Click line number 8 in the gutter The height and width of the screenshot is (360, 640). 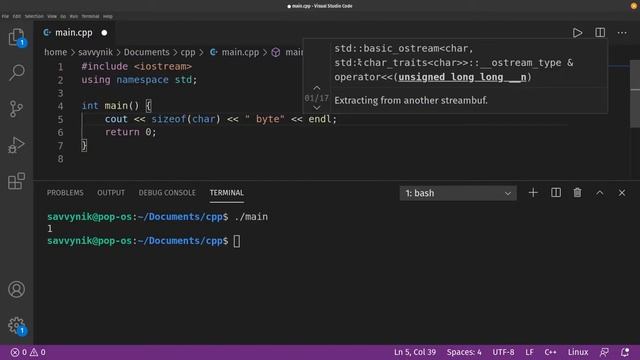click(x=60, y=159)
